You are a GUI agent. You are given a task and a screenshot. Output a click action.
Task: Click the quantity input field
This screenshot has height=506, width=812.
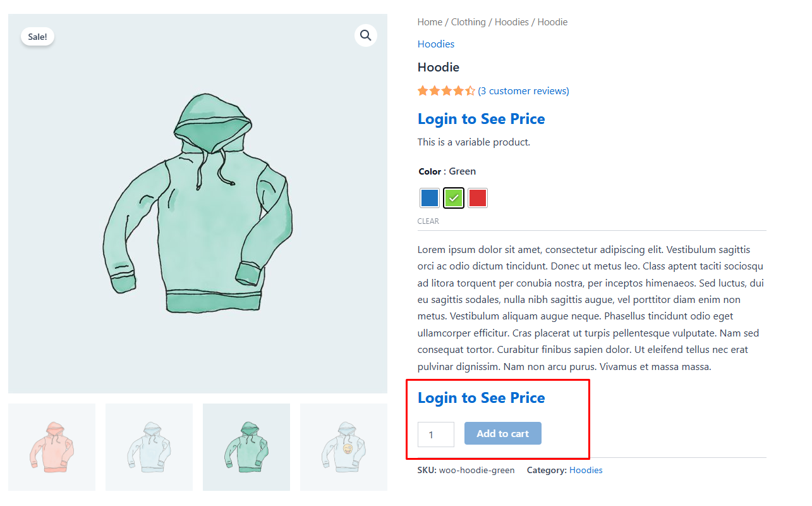tap(435, 434)
